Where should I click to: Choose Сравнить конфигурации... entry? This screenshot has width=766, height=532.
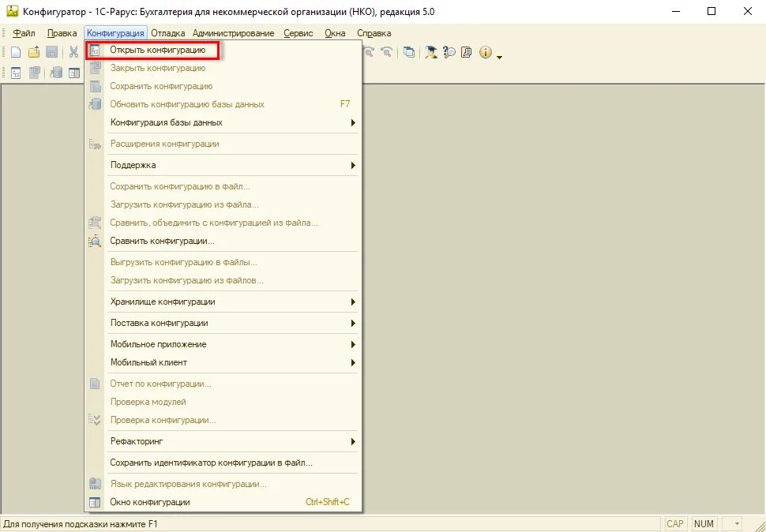(223, 241)
